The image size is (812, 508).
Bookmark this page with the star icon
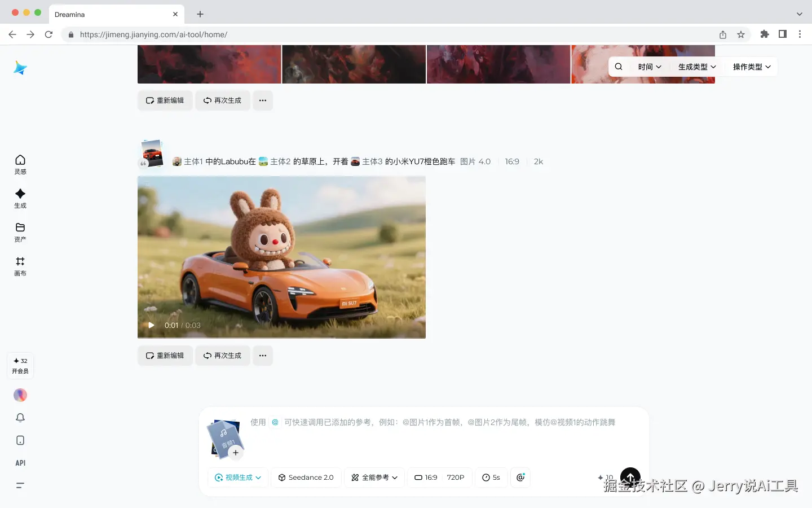click(x=741, y=34)
